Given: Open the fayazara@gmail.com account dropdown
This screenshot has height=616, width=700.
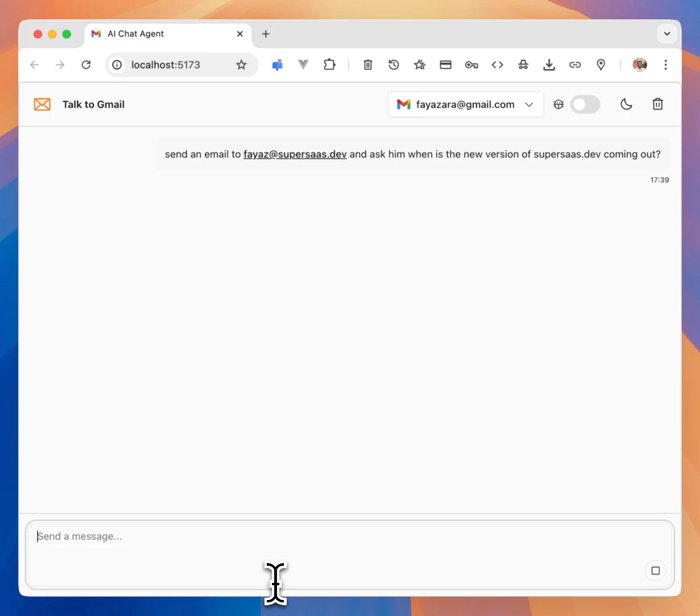Looking at the screenshot, I should (x=466, y=104).
